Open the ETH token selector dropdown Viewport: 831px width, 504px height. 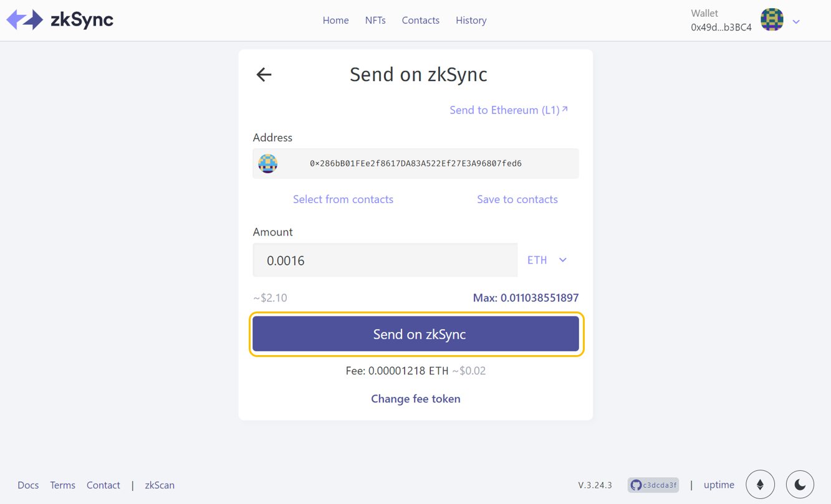click(x=547, y=260)
